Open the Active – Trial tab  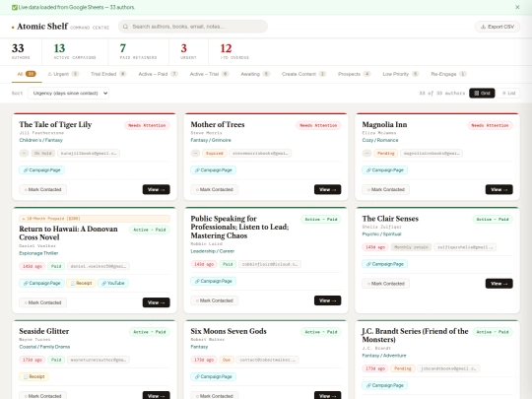coord(209,74)
